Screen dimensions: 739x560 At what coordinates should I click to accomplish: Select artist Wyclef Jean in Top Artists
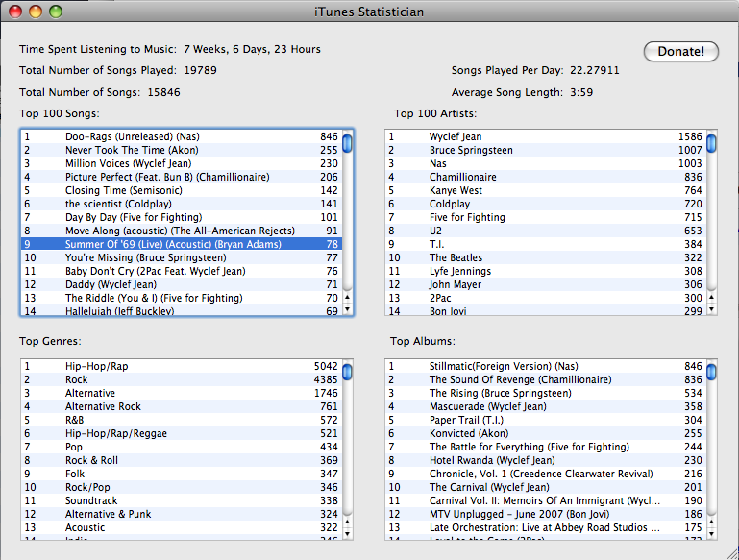(546, 136)
